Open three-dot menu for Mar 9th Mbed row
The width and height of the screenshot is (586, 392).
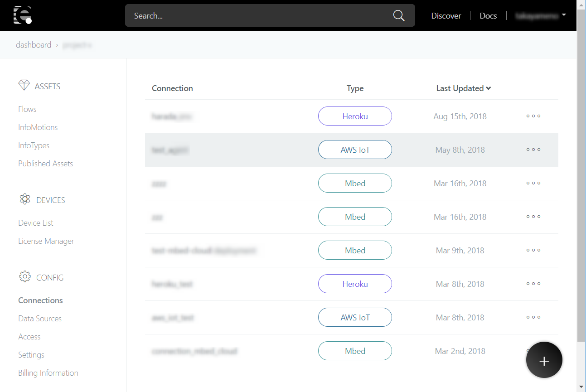pyautogui.click(x=533, y=250)
